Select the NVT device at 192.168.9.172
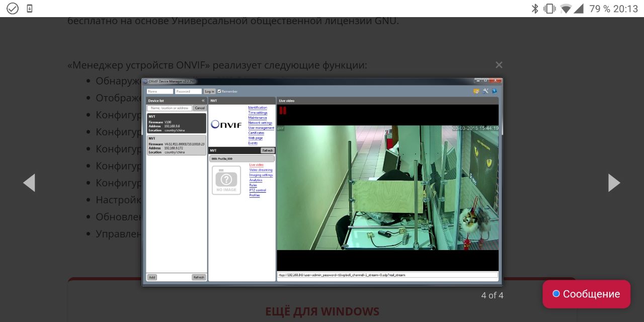Screen dimensions: 644x322 tap(176, 145)
